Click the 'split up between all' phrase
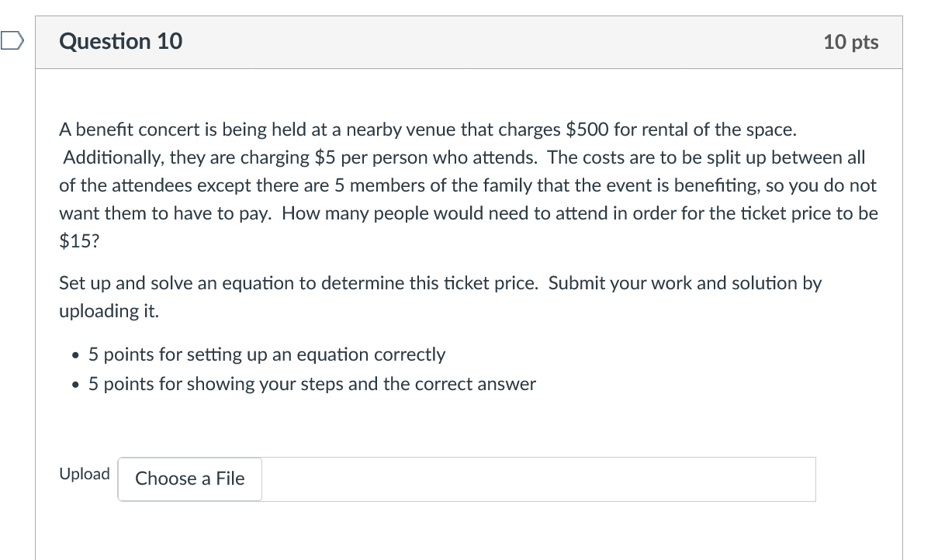 pyautogui.click(x=785, y=157)
